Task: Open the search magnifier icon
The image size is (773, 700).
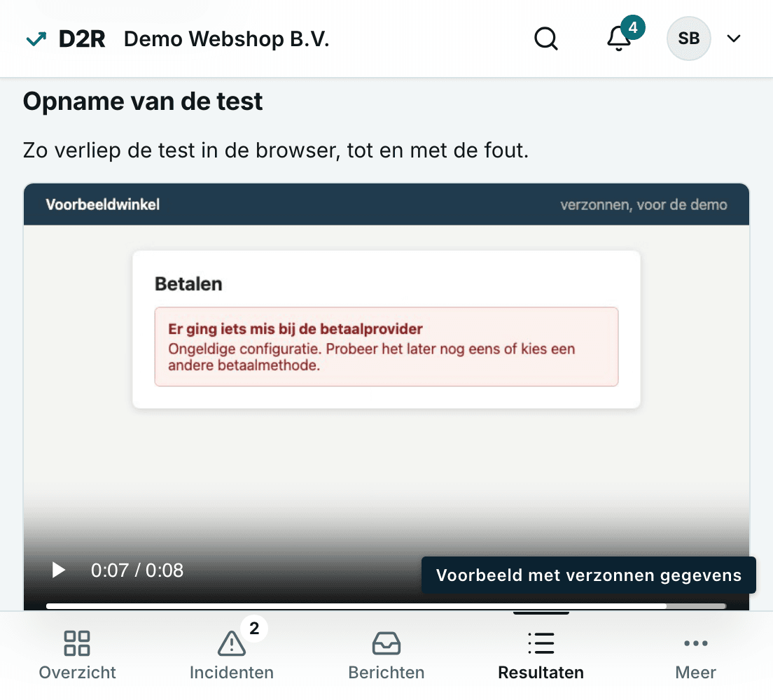Action: (545, 38)
